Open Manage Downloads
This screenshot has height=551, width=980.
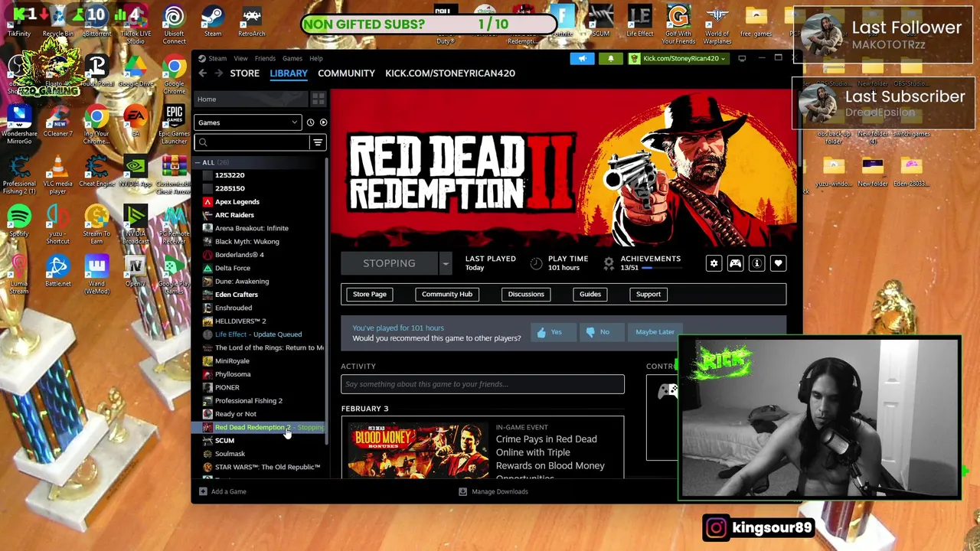(493, 492)
